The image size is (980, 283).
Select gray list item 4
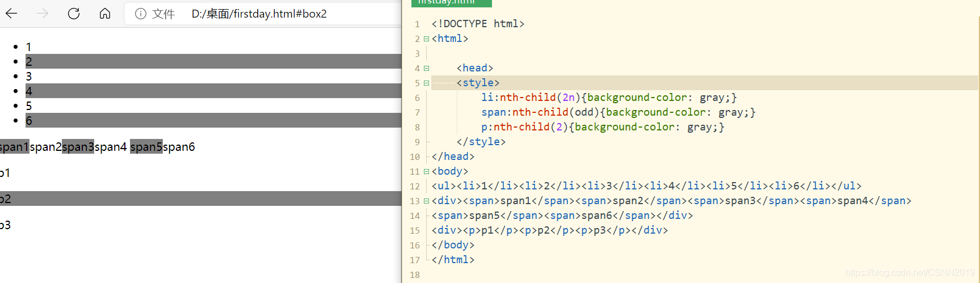pyautogui.click(x=213, y=91)
